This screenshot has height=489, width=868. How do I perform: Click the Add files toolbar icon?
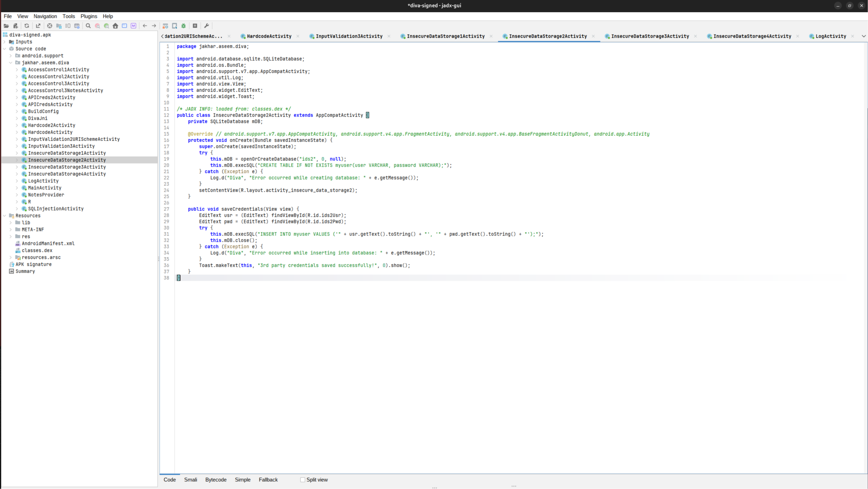pos(15,26)
